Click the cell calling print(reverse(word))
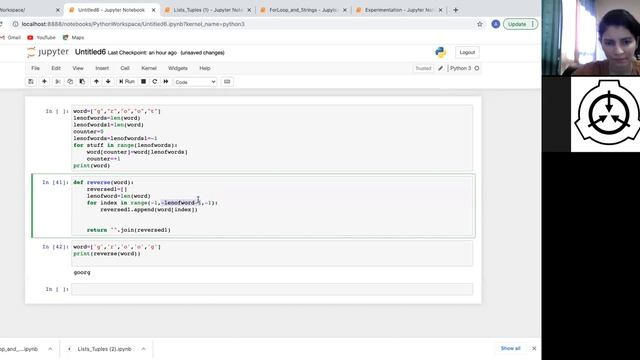The image size is (640, 360). point(272,253)
